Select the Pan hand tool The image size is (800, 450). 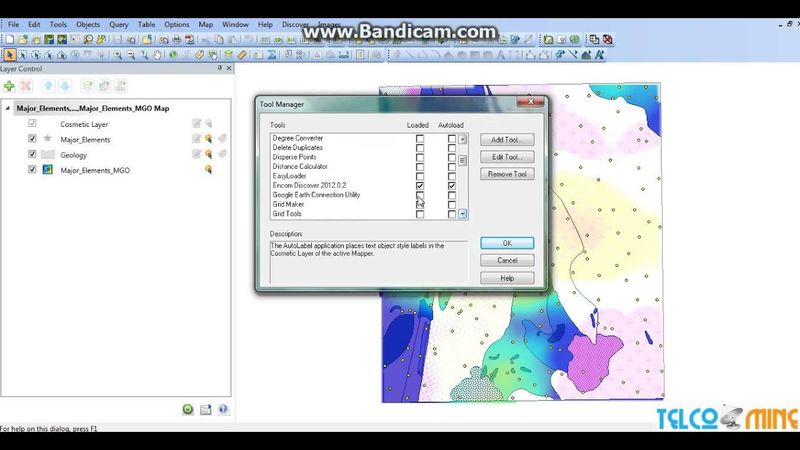pos(158,55)
